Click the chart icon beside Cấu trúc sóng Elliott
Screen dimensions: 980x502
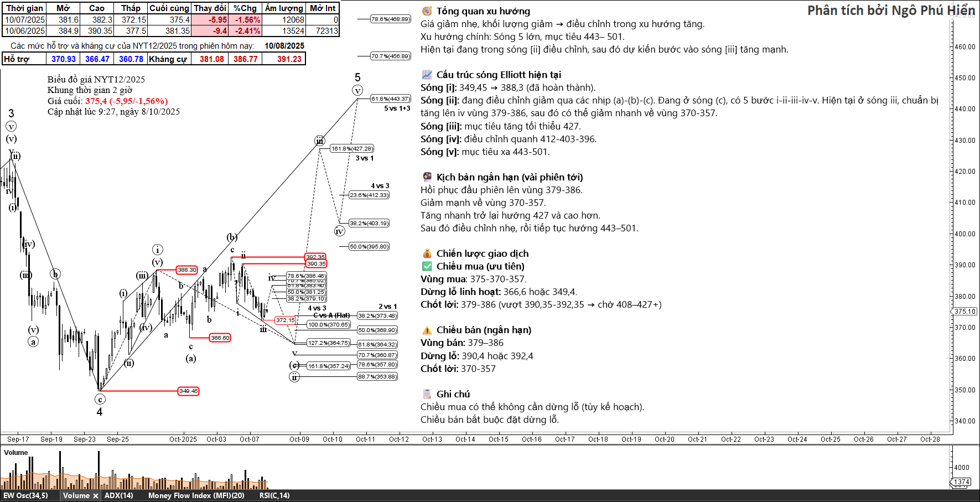click(427, 75)
